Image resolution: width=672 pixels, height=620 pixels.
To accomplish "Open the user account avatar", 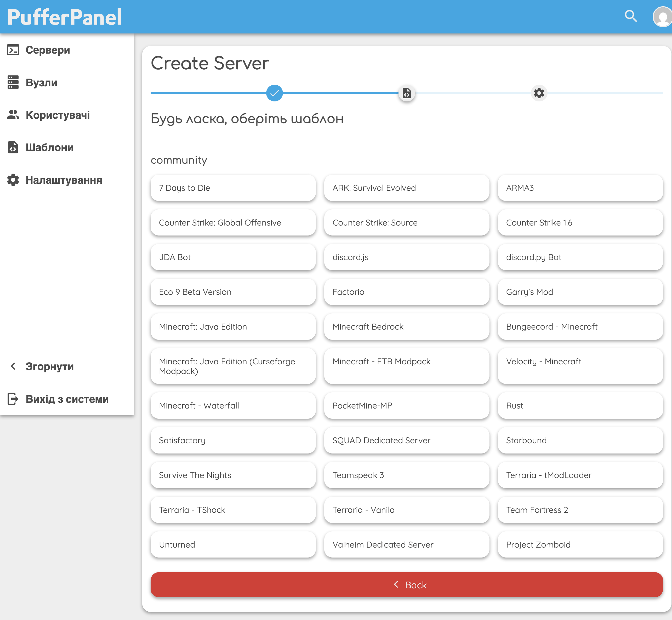I will 662,16.
